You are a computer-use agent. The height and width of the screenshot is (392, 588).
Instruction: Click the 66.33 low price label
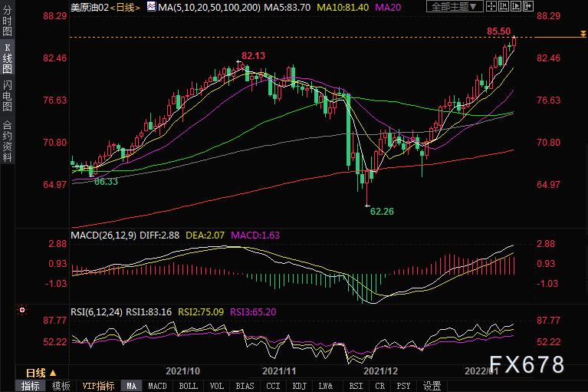(106, 182)
